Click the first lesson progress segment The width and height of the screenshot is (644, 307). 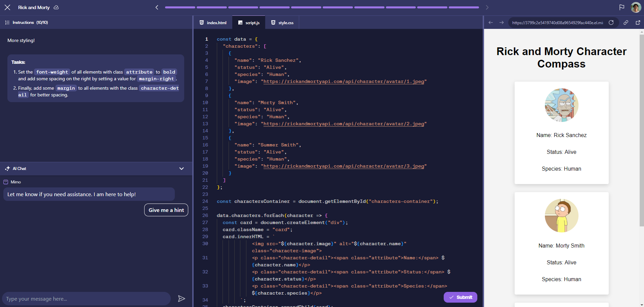click(x=180, y=7)
